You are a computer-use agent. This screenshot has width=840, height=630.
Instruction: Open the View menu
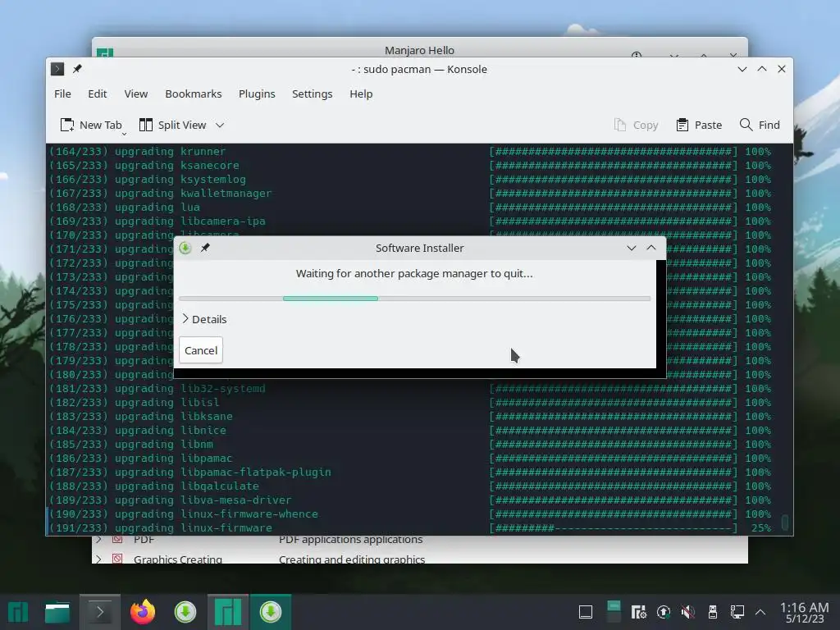136,94
